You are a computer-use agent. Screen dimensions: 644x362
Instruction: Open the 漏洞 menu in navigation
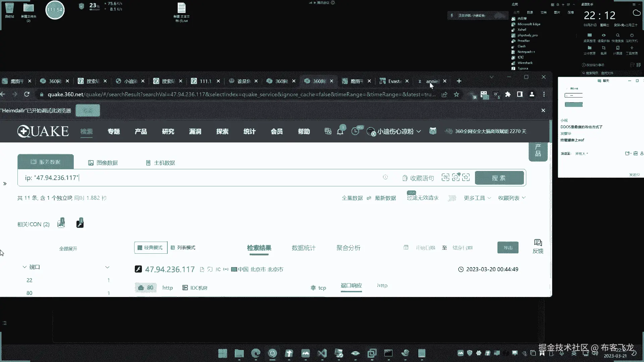point(195,131)
